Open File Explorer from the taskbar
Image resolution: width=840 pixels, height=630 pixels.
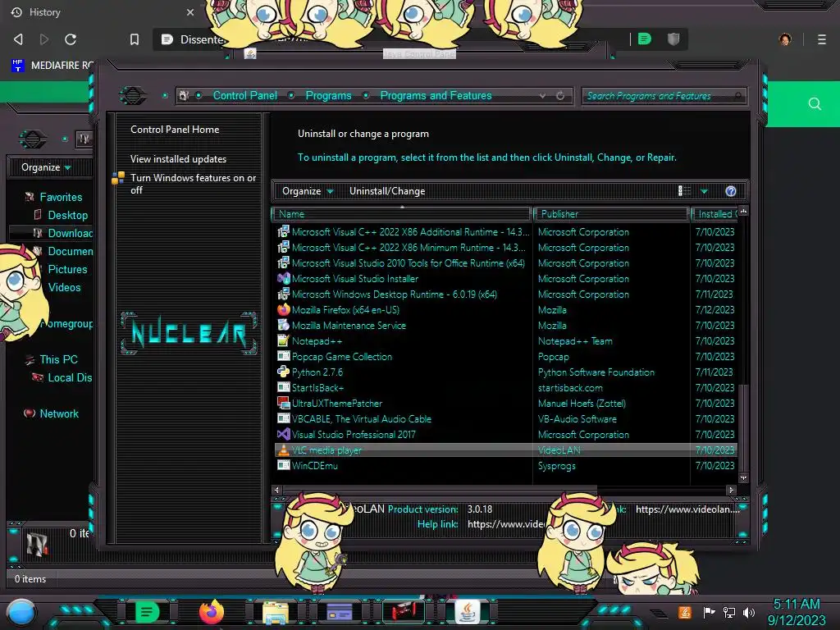pyautogui.click(x=276, y=612)
